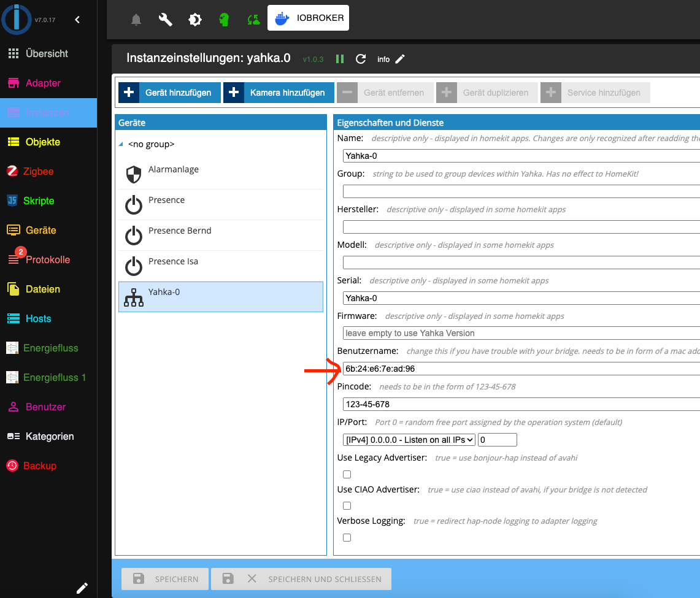Click Service hinzufügen button
Viewport: 700px width, 598px height.
[x=595, y=93]
